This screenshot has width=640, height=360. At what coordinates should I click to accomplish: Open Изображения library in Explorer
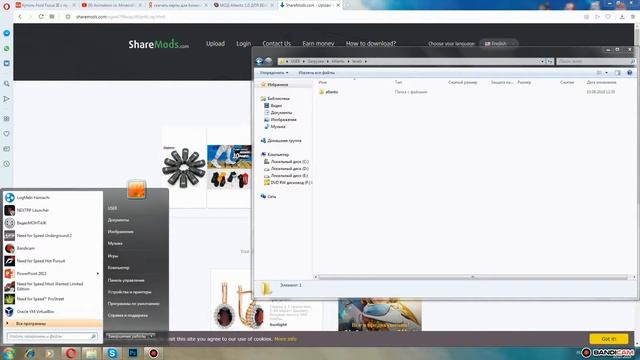click(x=283, y=120)
